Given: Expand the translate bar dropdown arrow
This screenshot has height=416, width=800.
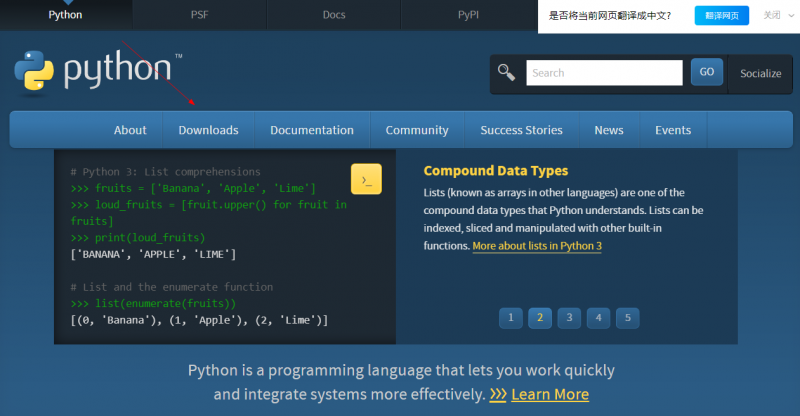Looking at the screenshot, I should [791, 16].
